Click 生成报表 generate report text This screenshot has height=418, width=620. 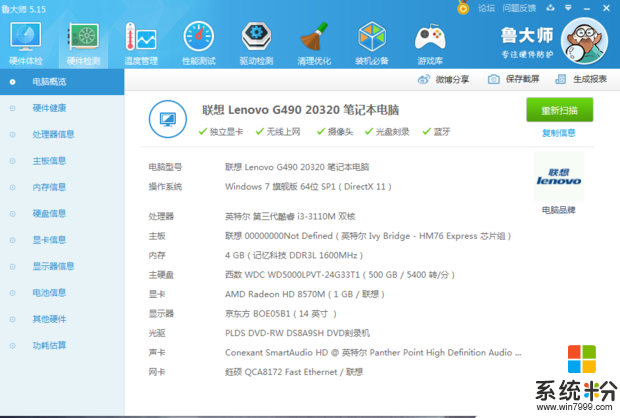tap(590, 79)
